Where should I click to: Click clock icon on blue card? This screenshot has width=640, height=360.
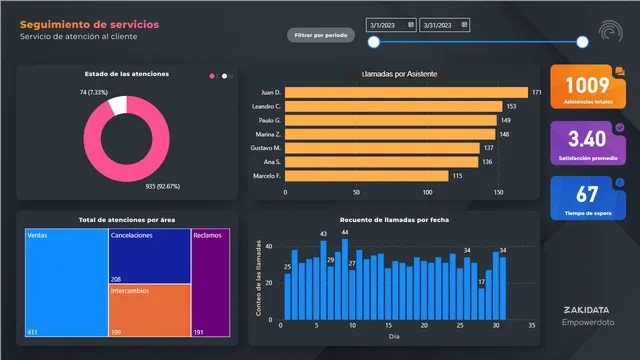click(x=620, y=182)
